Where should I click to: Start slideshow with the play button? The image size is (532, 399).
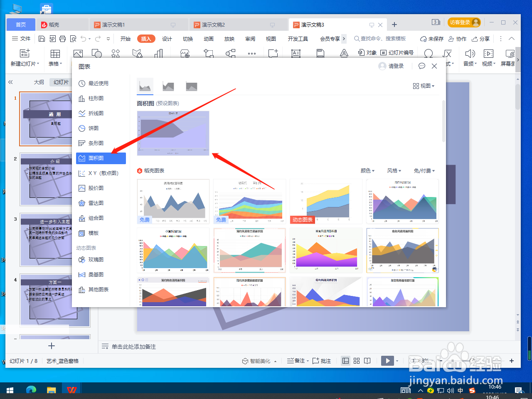click(x=387, y=361)
